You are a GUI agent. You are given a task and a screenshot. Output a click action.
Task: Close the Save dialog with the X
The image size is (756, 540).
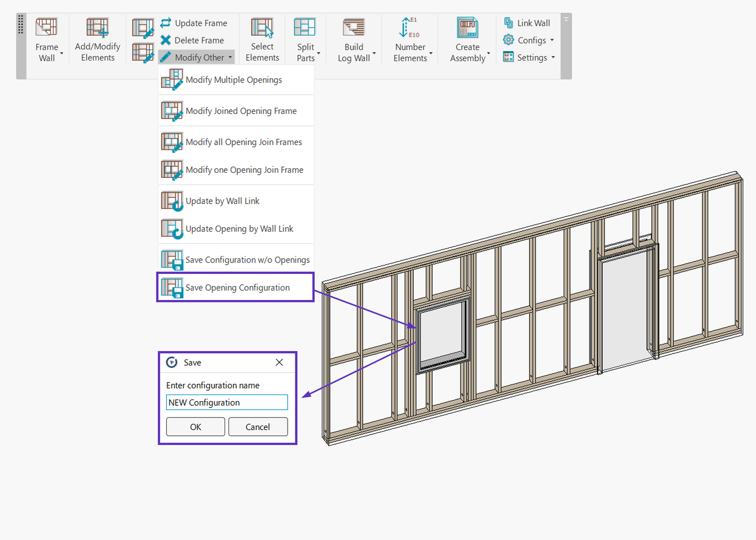280,362
